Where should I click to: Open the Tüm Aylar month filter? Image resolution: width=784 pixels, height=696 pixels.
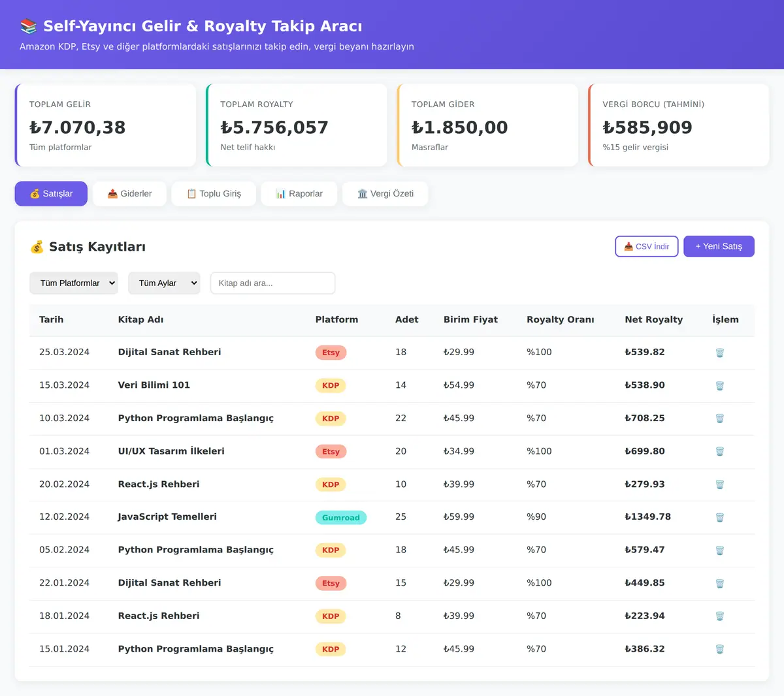164,283
